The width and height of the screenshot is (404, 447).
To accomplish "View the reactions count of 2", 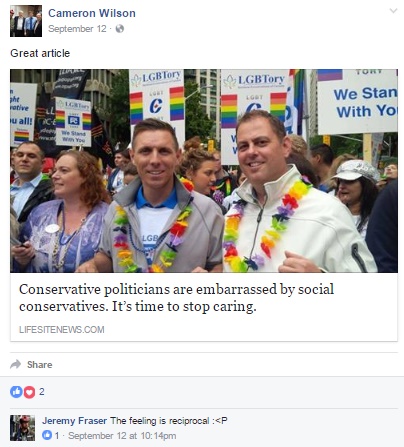I will [42, 392].
